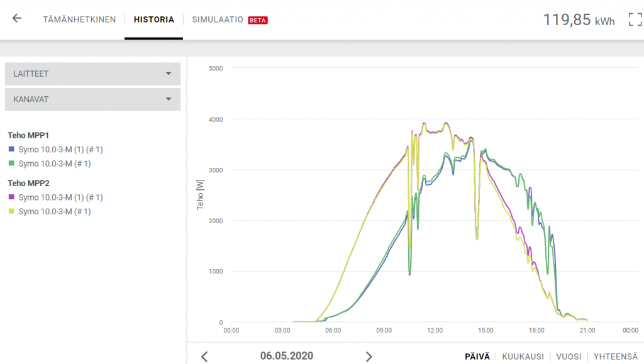The width and height of the screenshot is (644, 364).
Task: Show the Vuosi view
Action: (x=569, y=356)
